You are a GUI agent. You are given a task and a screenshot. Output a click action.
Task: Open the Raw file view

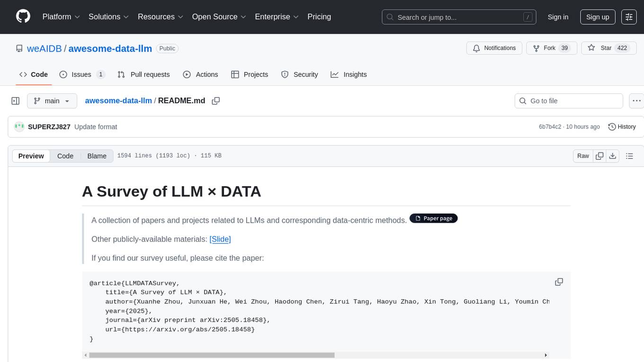tap(583, 156)
